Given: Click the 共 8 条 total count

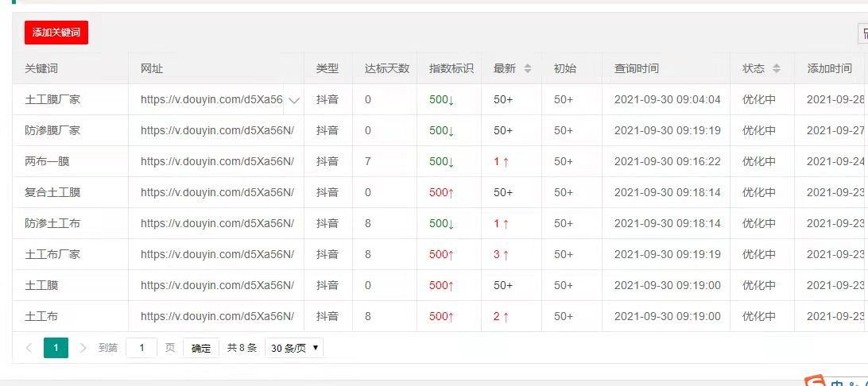Looking at the screenshot, I should coord(242,348).
